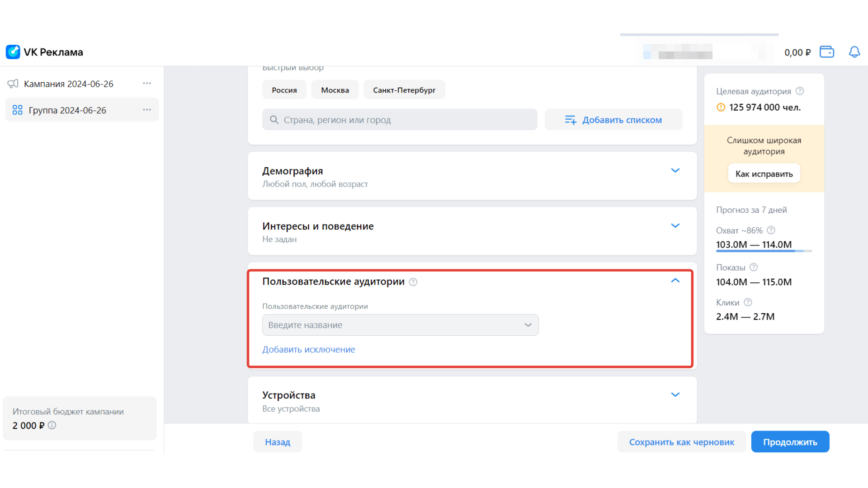Open Введите название audience dropdown

(x=400, y=325)
